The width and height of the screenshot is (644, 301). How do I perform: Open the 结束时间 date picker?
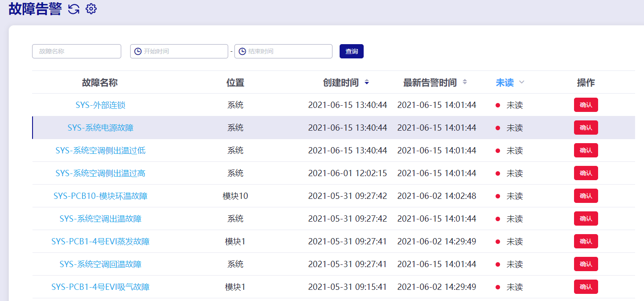coord(283,51)
